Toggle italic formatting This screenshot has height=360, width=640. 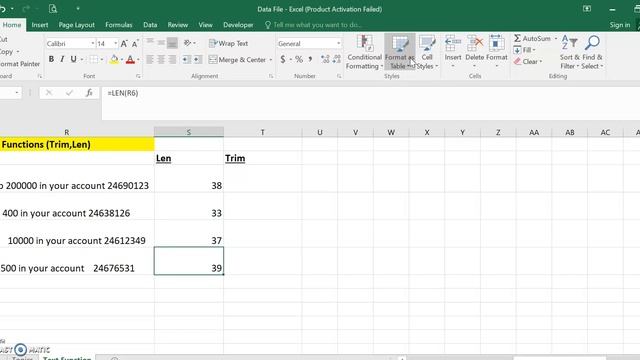[x=62, y=59]
